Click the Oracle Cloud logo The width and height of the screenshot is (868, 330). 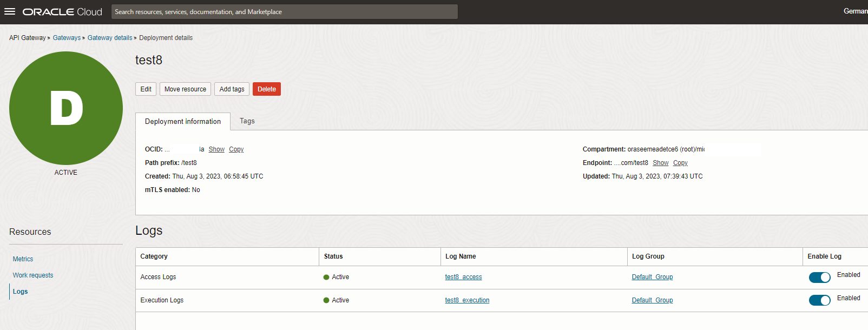pyautogui.click(x=62, y=12)
